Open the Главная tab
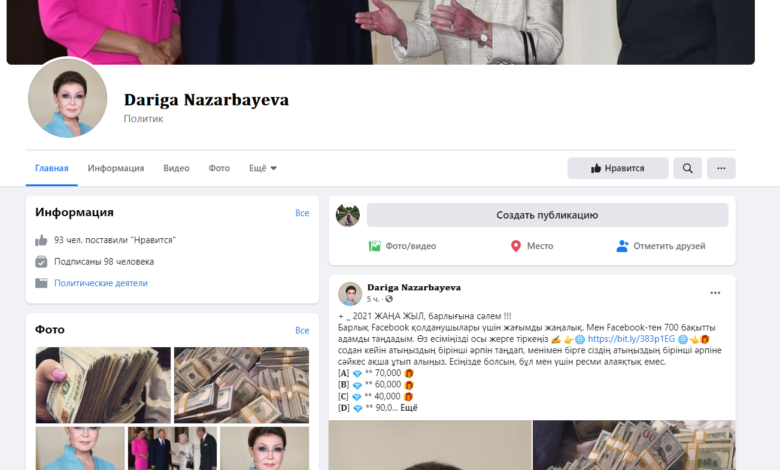780x470 pixels. pyautogui.click(x=52, y=168)
